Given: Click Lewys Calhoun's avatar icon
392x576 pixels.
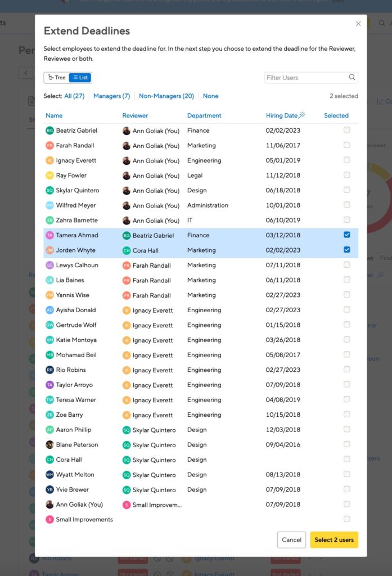Looking at the screenshot, I should pyautogui.click(x=49, y=265).
